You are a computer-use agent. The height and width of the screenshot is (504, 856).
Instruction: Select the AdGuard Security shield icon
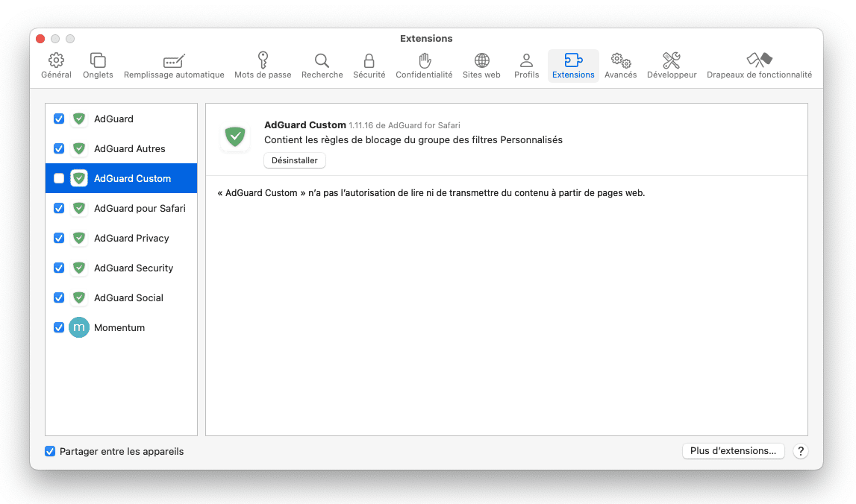[79, 268]
